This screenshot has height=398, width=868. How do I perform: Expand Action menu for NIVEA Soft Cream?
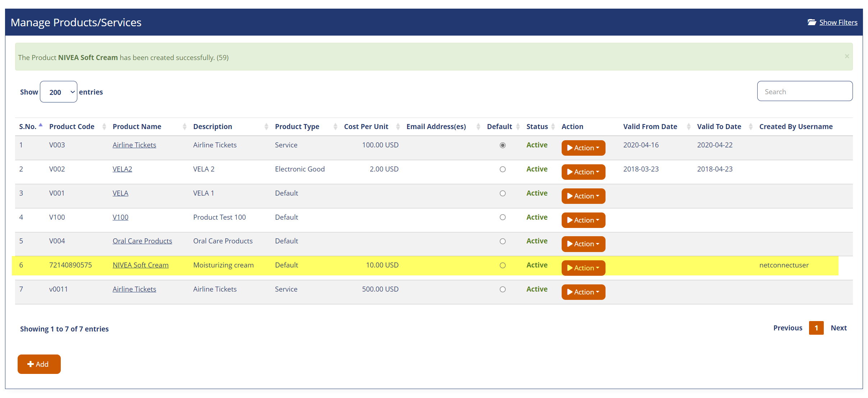coord(583,268)
